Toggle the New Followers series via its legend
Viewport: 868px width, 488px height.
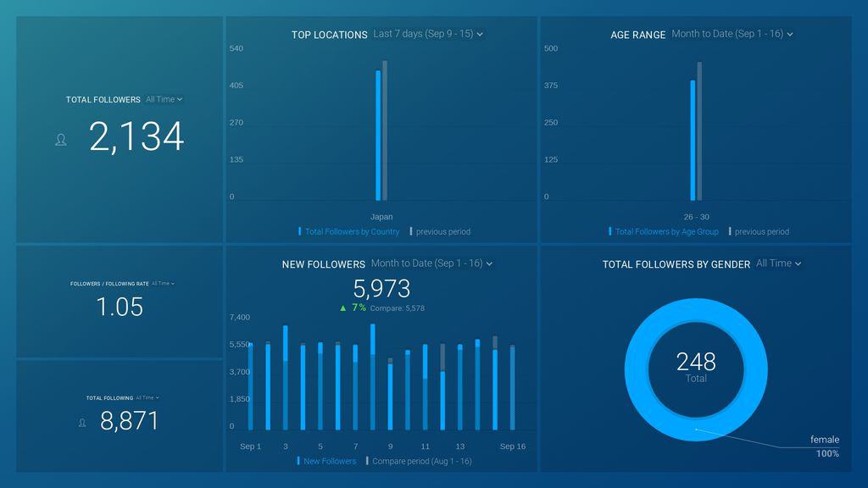pyautogui.click(x=329, y=461)
